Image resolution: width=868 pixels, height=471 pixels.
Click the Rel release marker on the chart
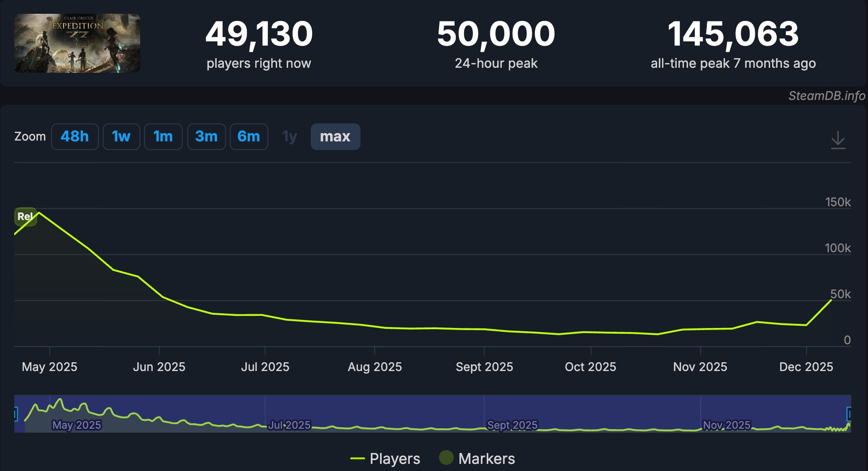point(25,217)
